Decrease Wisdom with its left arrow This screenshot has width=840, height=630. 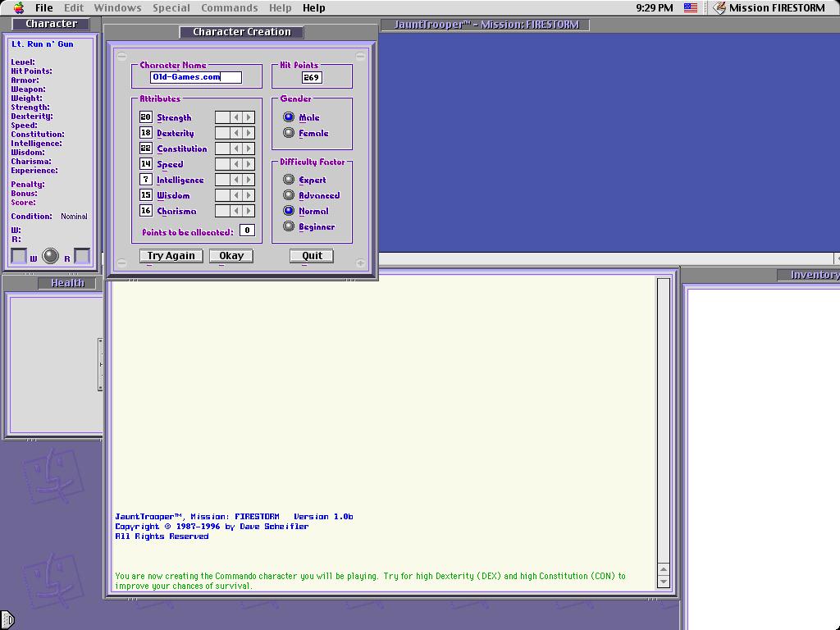tap(236, 195)
